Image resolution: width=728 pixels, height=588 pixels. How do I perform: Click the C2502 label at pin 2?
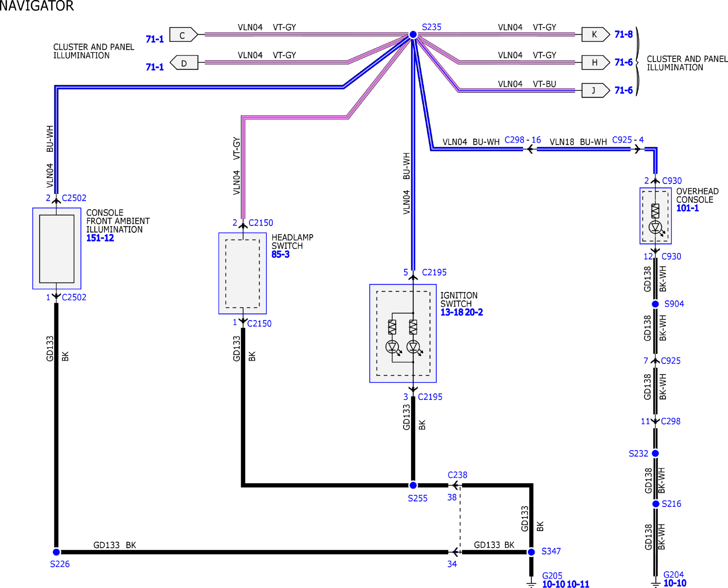74,198
